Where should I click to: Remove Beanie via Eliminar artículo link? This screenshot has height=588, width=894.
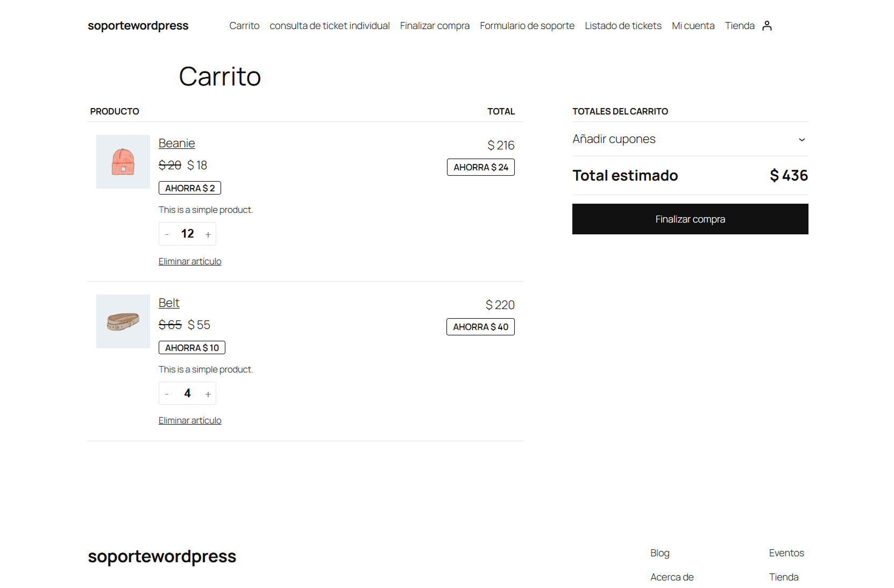pyautogui.click(x=190, y=262)
